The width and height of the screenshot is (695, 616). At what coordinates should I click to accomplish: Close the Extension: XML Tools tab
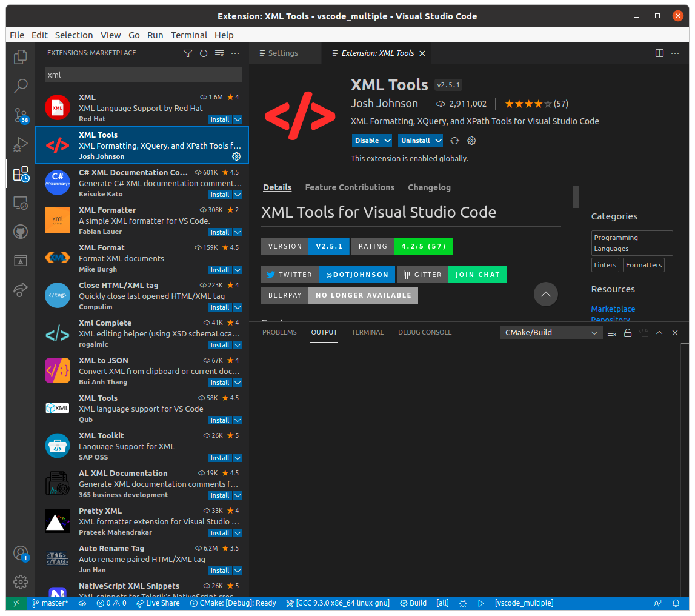click(422, 53)
